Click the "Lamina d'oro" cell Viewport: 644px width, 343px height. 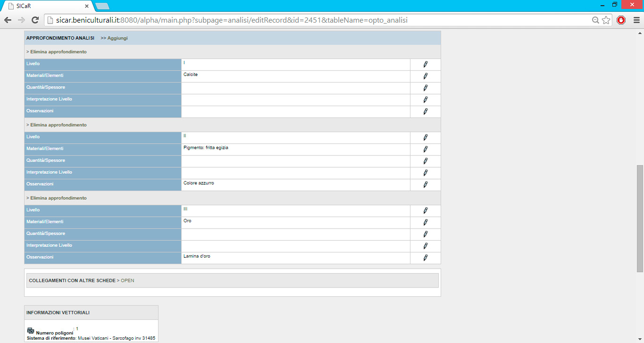pos(296,258)
